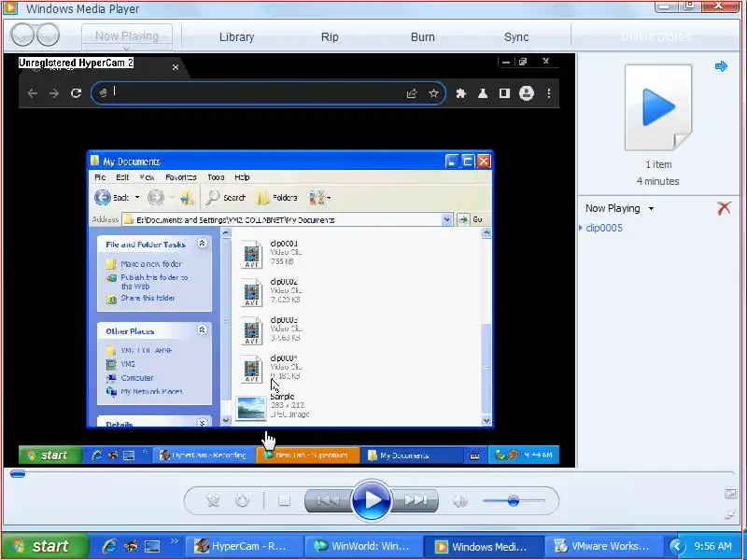Toggle repeat mode in Media Player
Image resolution: width=747 pixels, height=560 pixels.
point(243,500)
